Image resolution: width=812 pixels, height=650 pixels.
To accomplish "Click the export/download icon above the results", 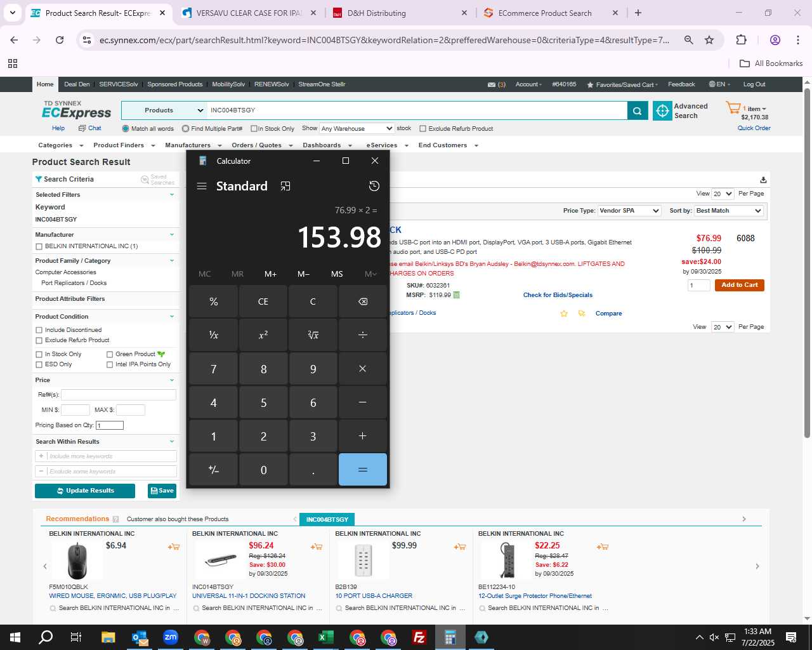I will coord(763,180).
